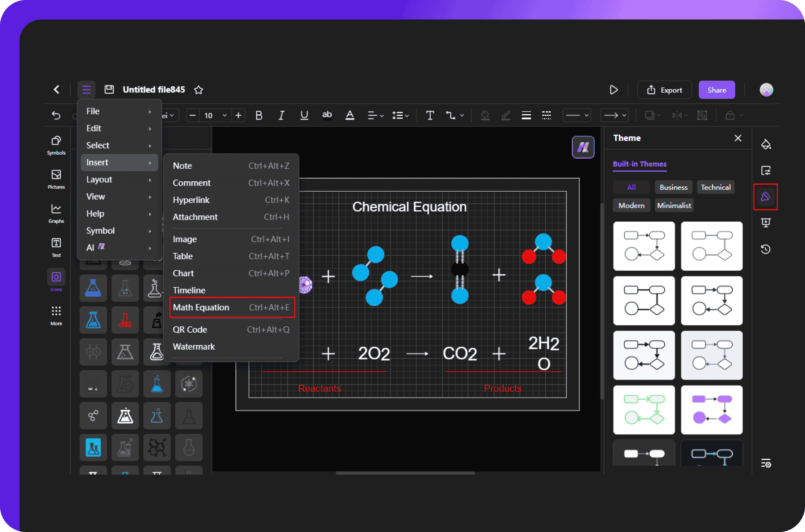Open the Graphs sidebar panel
Screen dimensions: 805x532
coord(56,213)
